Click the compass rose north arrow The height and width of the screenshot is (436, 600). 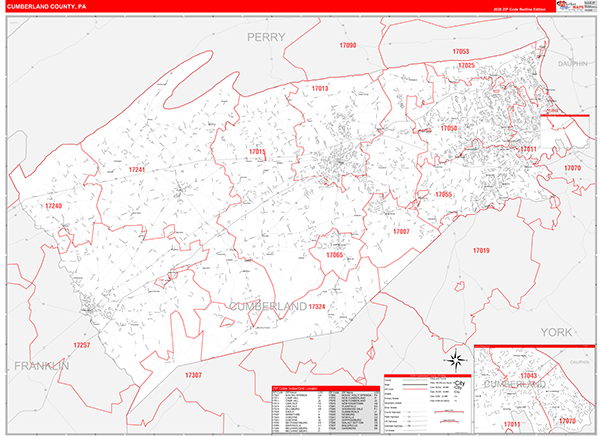click(456, 360)
